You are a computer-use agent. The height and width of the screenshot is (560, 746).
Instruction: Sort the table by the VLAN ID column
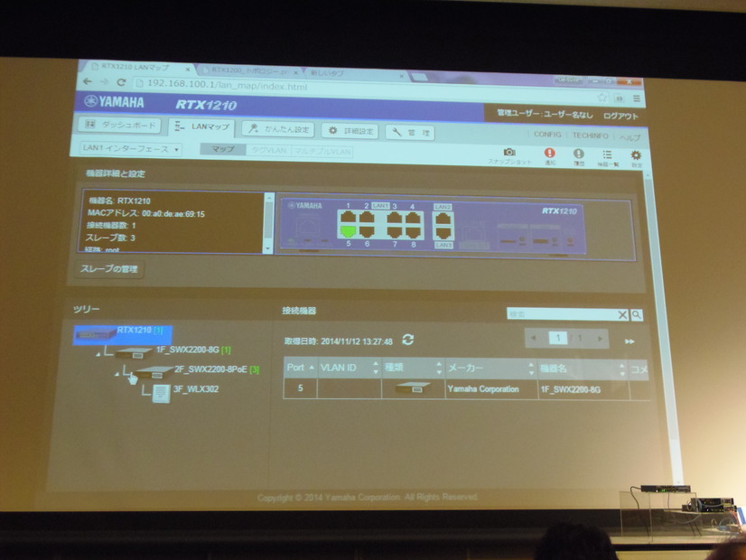click(350, 368)
